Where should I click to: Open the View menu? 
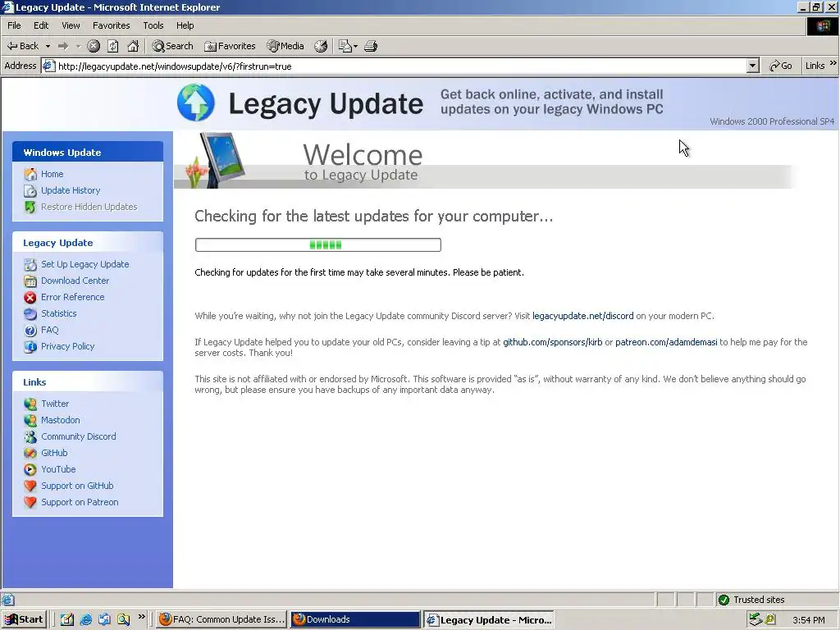[71, 25]
